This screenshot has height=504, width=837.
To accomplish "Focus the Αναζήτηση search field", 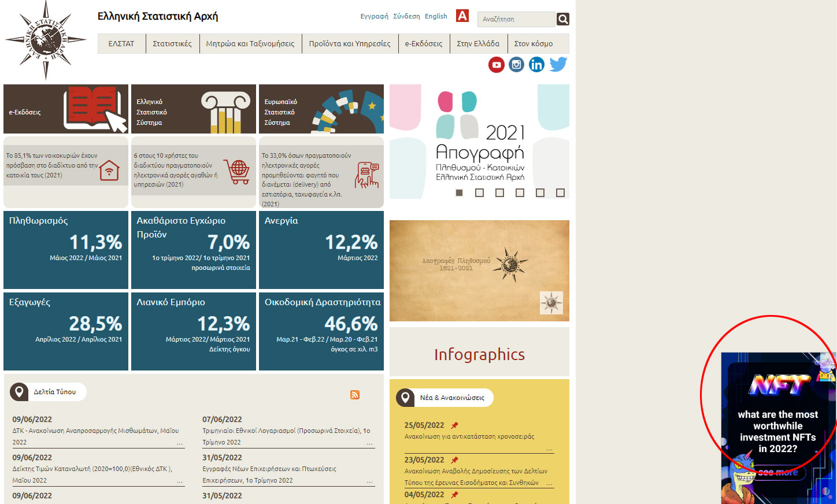I will tap(516, 19).
